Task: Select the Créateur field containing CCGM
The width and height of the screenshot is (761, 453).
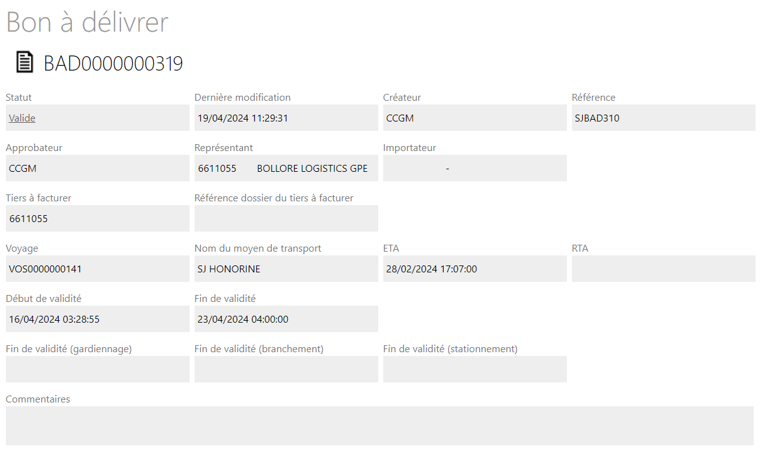Action: (x=474, y=118)
